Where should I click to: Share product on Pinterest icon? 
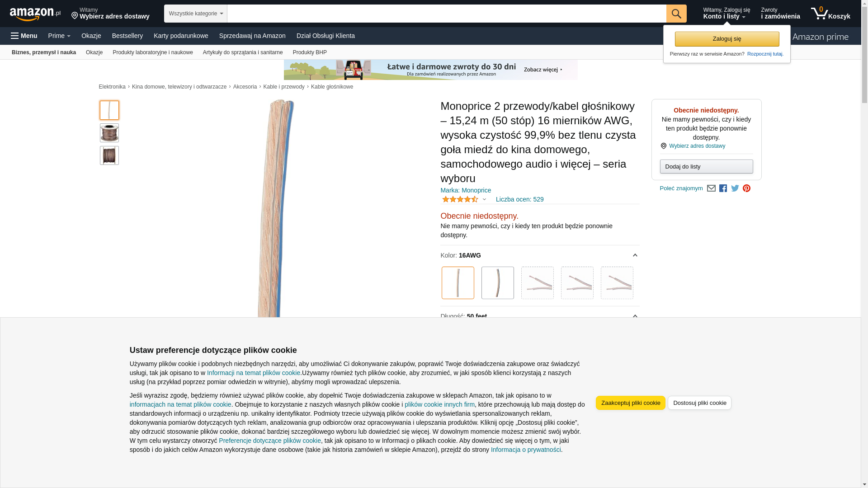point(746,188)
